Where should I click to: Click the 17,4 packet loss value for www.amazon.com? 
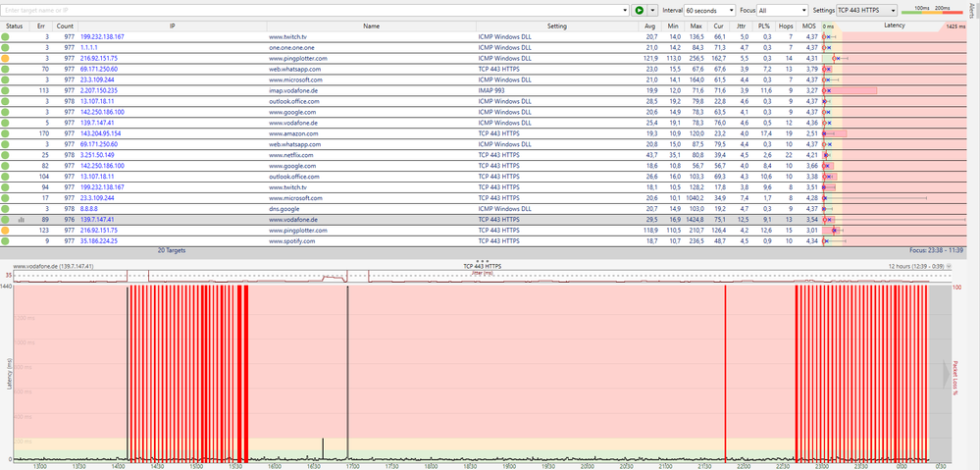click(x=766, y=133)
